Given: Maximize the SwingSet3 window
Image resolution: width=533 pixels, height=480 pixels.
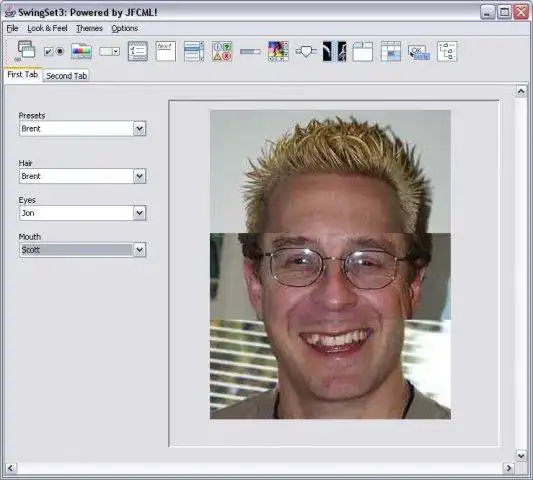Looking at the screenshot, I should click(x=504, y=12).
